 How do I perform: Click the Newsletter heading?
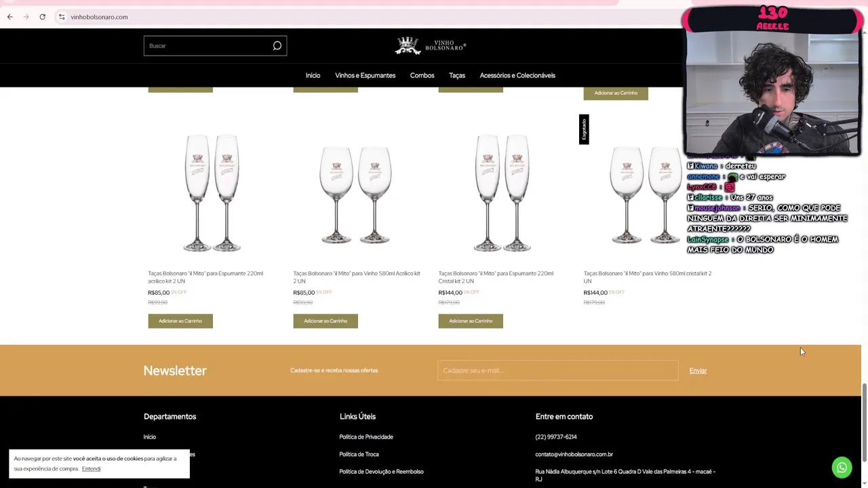tap(175, 371)
